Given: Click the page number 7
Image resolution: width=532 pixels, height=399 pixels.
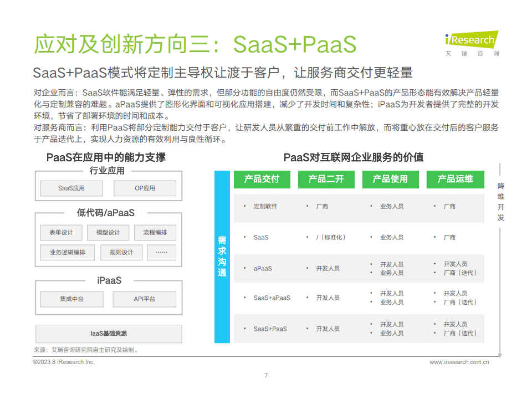Looking at the screenshot, I should coord(266,376).
